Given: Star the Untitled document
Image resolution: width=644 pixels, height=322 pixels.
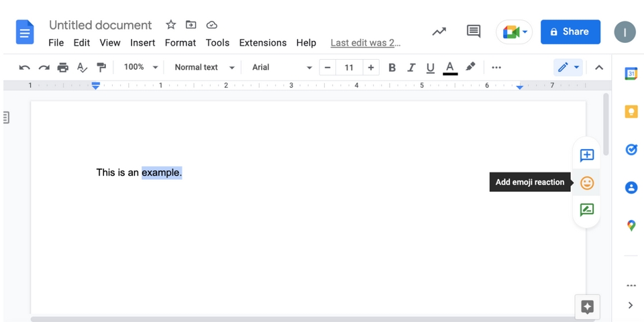Looking at the screenshot, I should [171, 25].
